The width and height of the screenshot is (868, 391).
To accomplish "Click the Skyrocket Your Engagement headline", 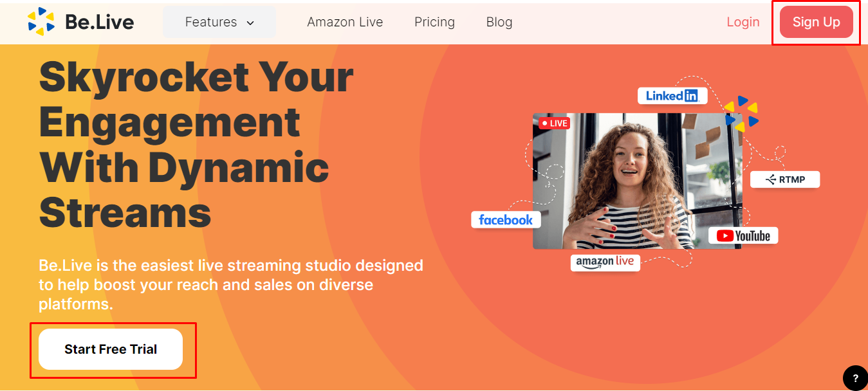I will point(196,145).
